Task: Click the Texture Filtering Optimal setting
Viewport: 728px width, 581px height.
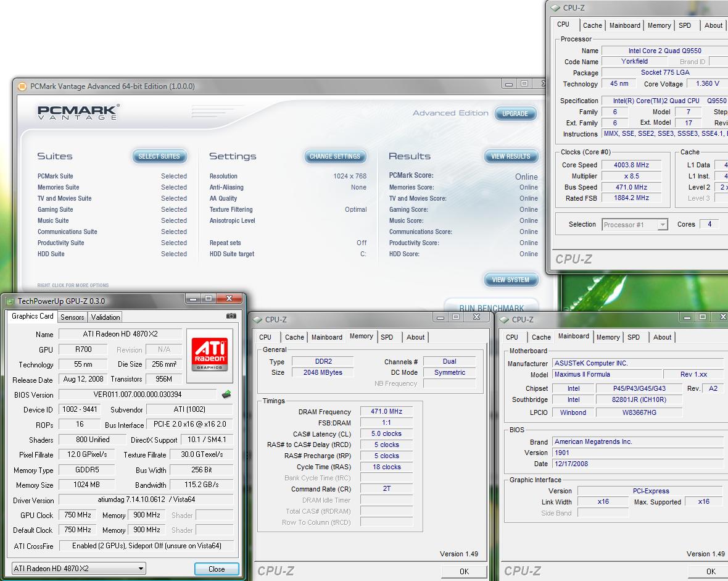Action: click(x=288, y=210)
